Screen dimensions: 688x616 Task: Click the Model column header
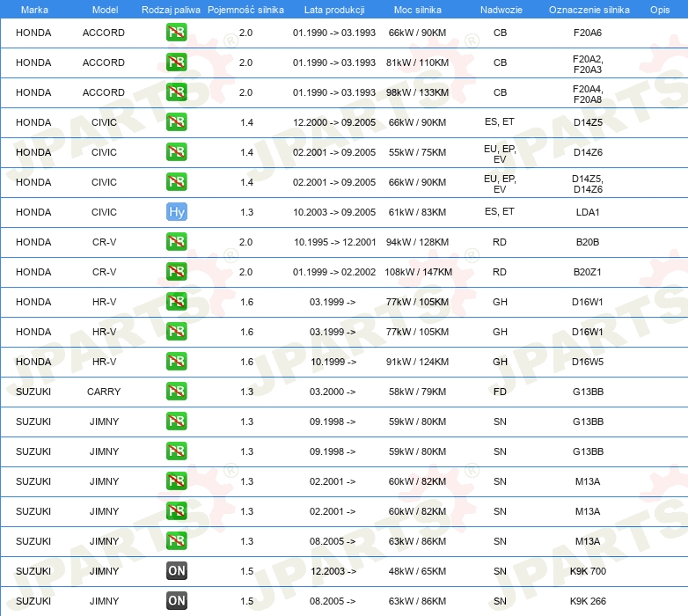[x=105, y=10]
